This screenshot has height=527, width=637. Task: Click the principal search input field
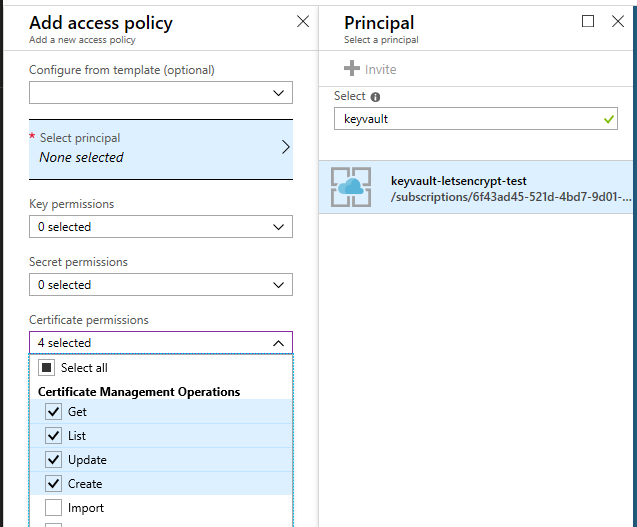pyautogui.click(x=465, y=118)
